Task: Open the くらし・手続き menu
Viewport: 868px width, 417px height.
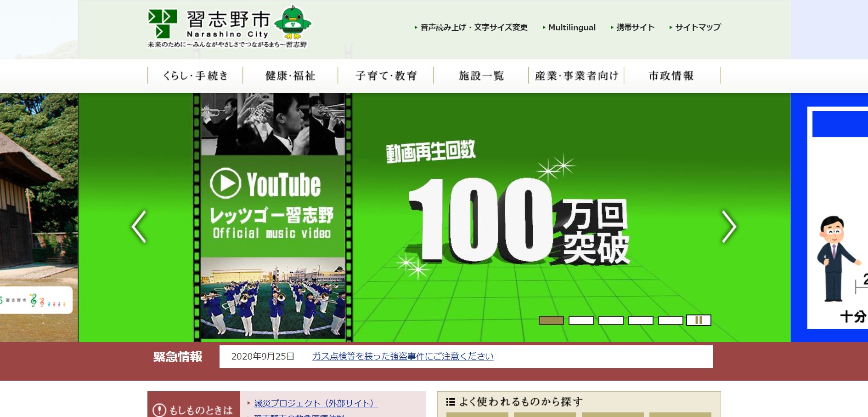Action: pyautogui.click(x=195, y=75)
